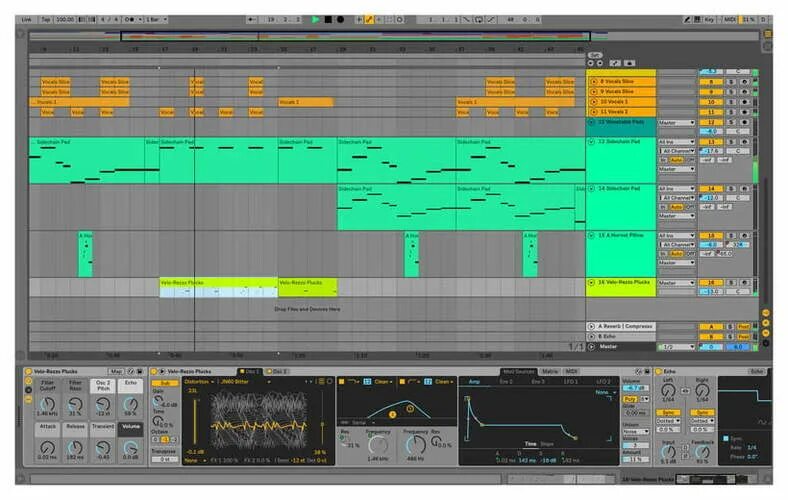Toggle the Computer MIDI Keyboard icon

pyautogui.click(x=697, y=20)
